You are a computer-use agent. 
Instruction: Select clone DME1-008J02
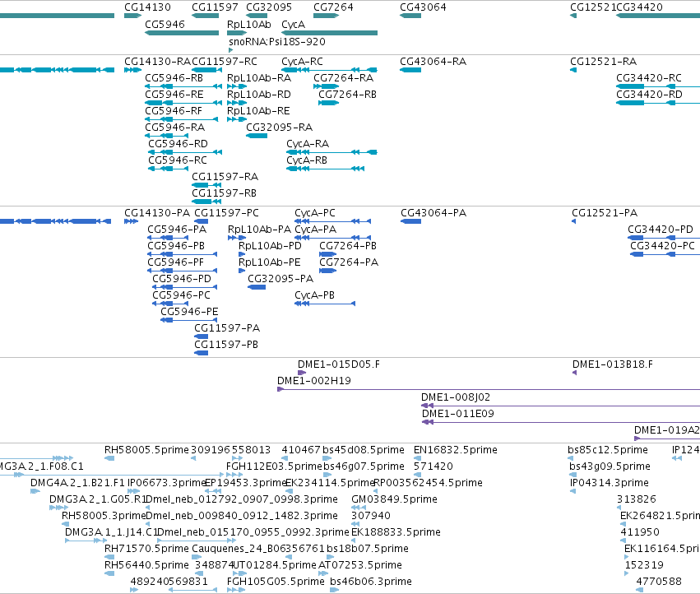pyautogui.click(x=456, y=398)
